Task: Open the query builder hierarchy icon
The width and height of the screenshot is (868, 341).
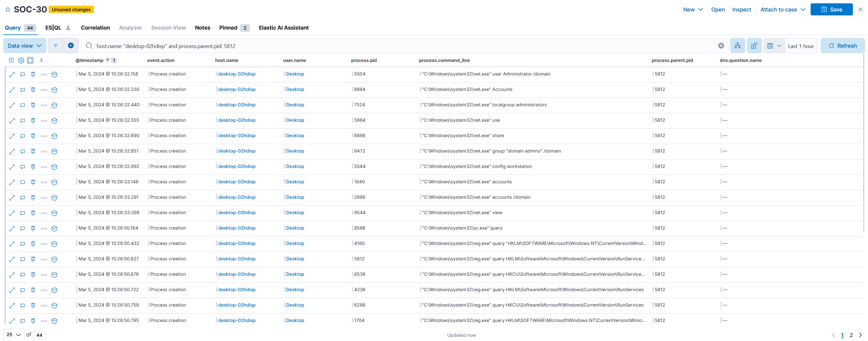Action: click(x=737, y=46)
